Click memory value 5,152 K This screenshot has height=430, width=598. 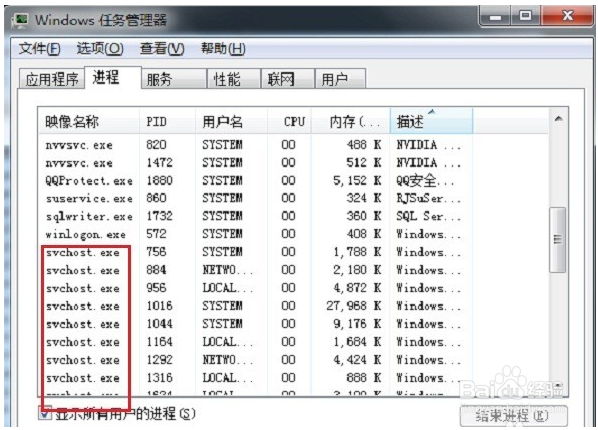point(357,181)
